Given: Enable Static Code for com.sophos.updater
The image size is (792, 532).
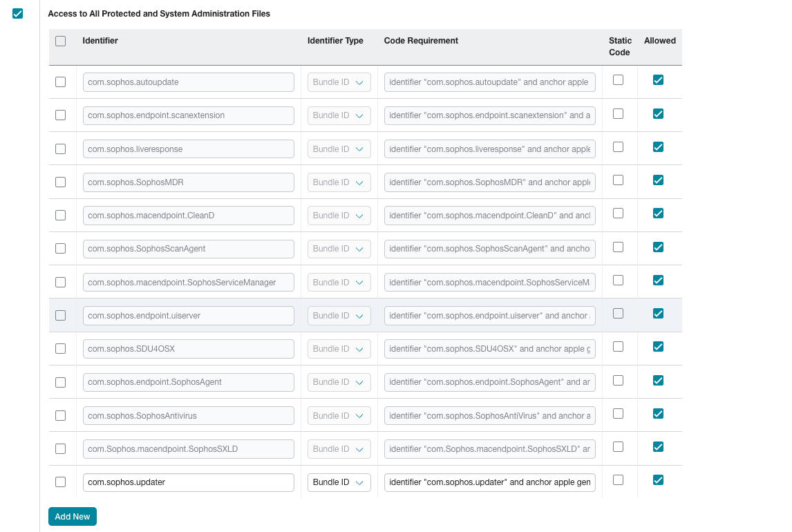Looking at the screenshot, I should click(619, 480).
